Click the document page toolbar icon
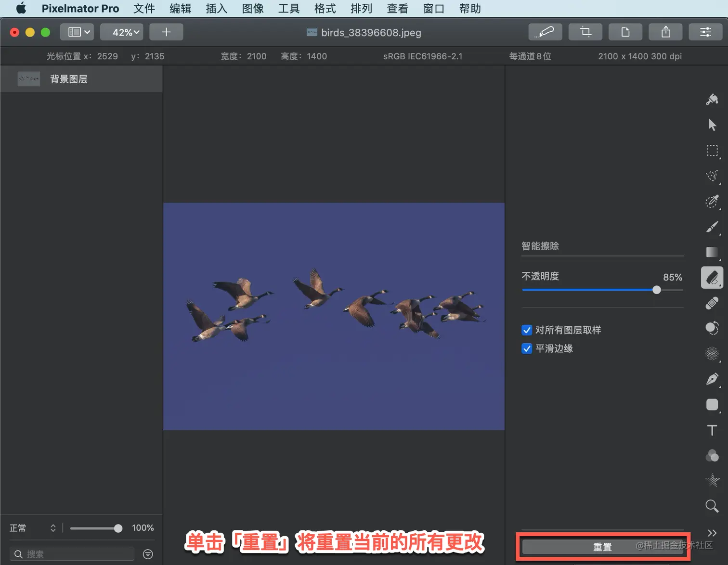The image size is (728, 565). point(625,32)
